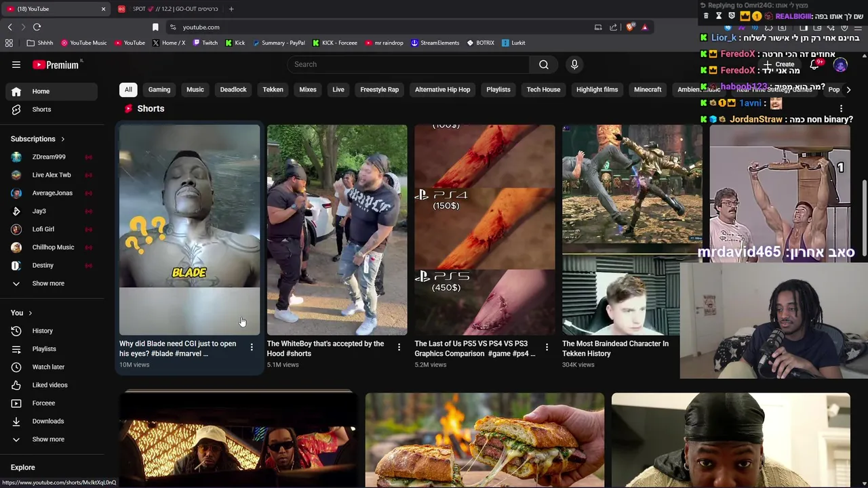
Task: Open the browser apps grid icon
Action: 9,43
